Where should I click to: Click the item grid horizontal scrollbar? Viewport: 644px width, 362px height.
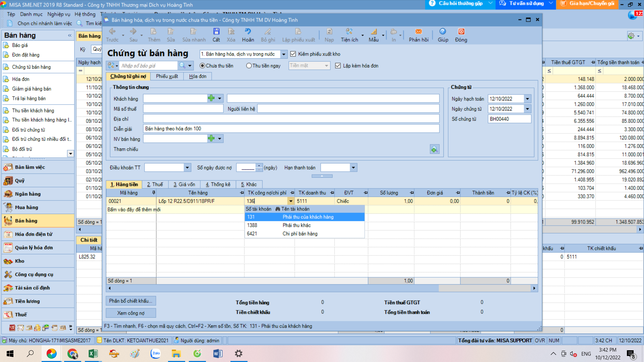(322, 288)
